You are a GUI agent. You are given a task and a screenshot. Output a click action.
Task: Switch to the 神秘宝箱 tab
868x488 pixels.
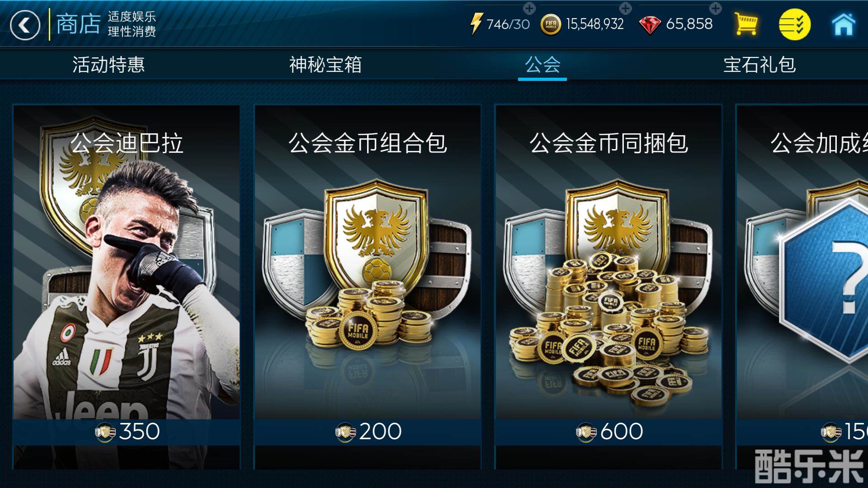point(325,65)
